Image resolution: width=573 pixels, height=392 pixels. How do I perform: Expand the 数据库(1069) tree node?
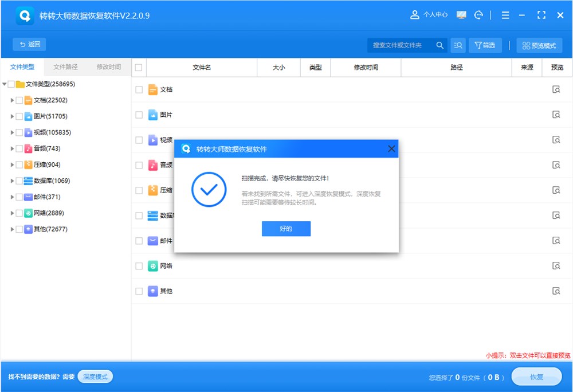point(12,181)
